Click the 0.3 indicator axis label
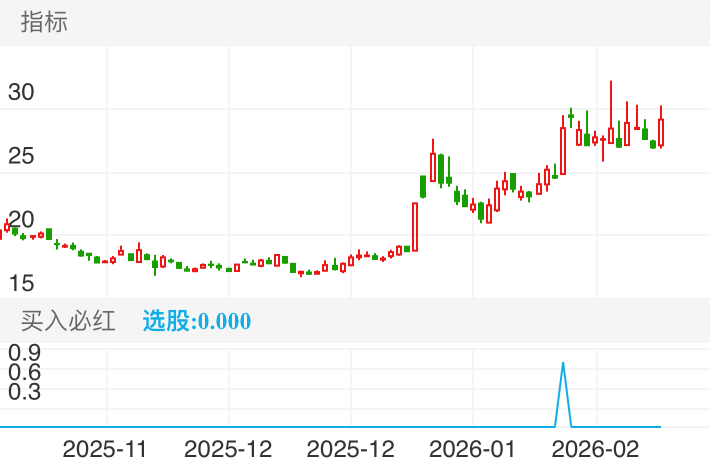 [x=24, y=392]
